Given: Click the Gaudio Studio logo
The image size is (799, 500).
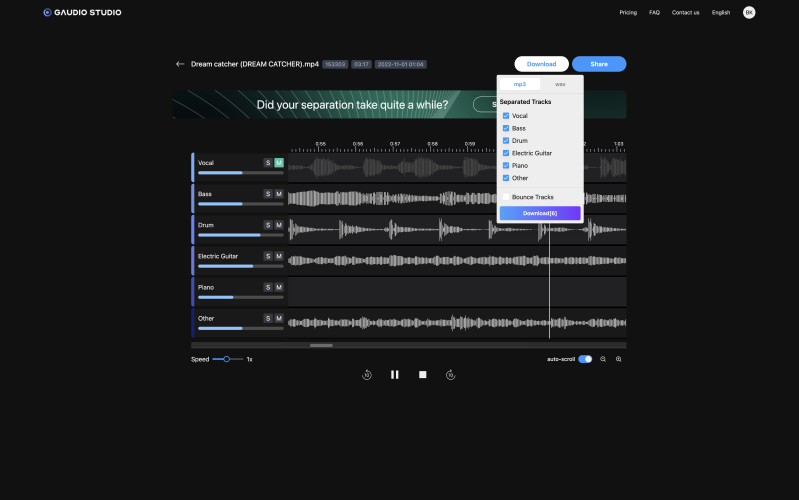Looking at the screenshot, I should click(x=82, y=12).
